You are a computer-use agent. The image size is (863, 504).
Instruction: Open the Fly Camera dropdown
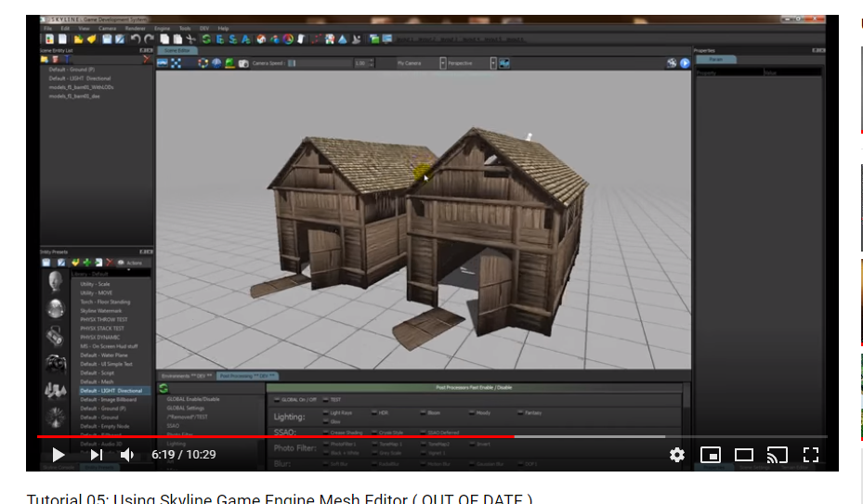click(x=442, y=63)
